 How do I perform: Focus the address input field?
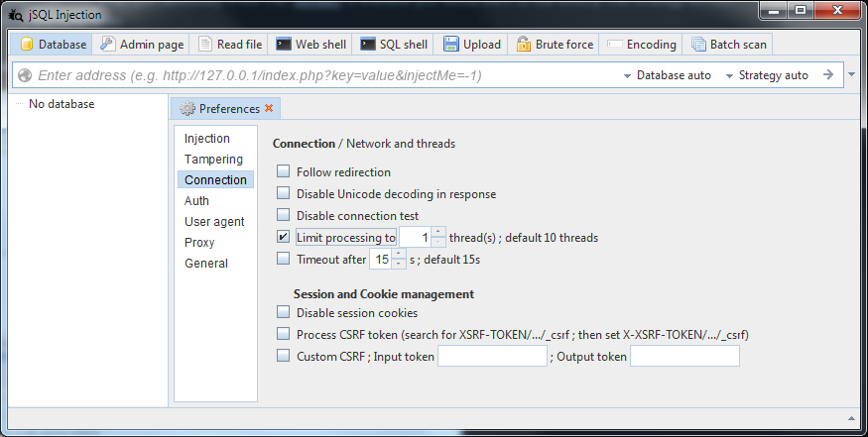[326, 75]
